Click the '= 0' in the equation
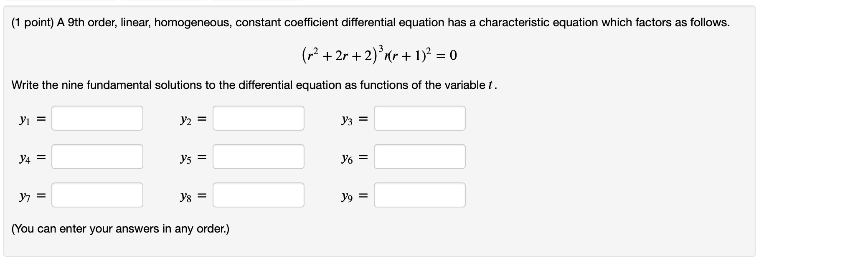Viewport: 868px width, 258px height. (x=448, y=55)
